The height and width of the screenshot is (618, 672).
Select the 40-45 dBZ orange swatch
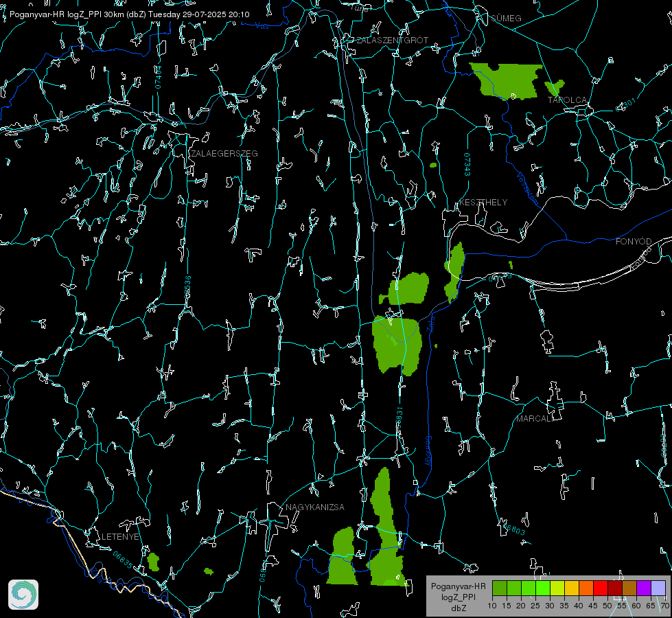click(x=586, y=588)
